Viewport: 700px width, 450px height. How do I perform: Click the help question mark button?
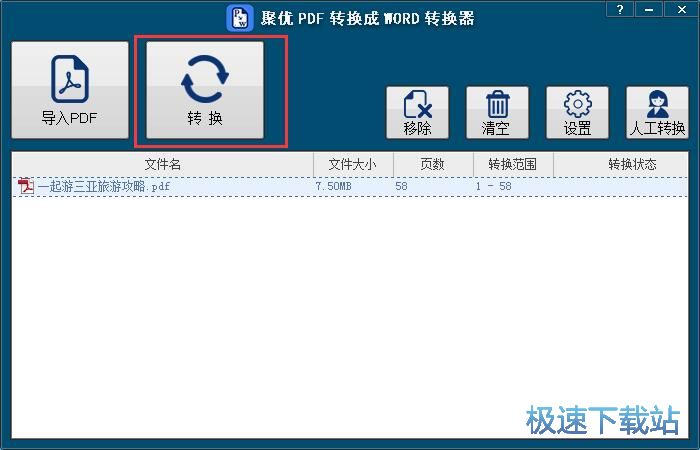(x=620, y=9)
